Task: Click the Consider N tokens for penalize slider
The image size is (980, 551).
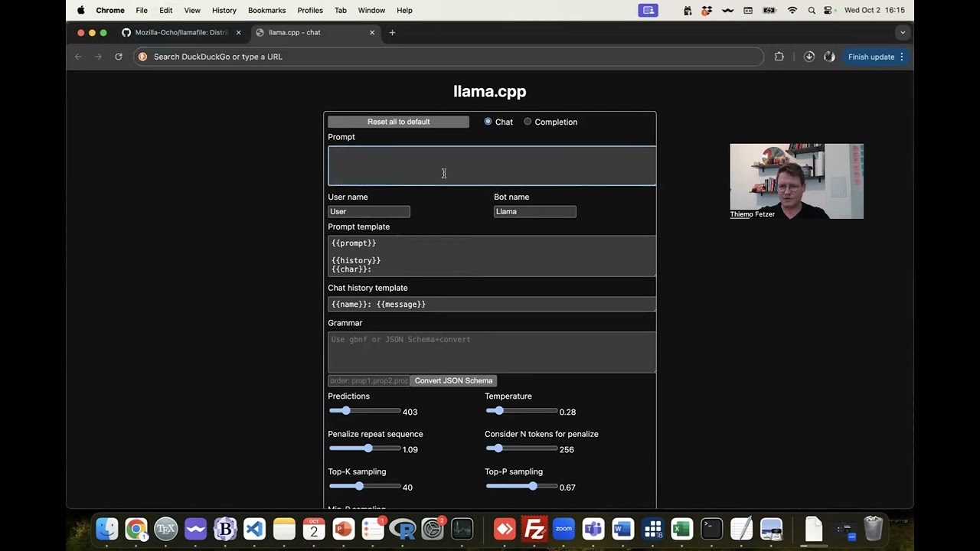Action: pyautogui.click(x=521, y=448)
